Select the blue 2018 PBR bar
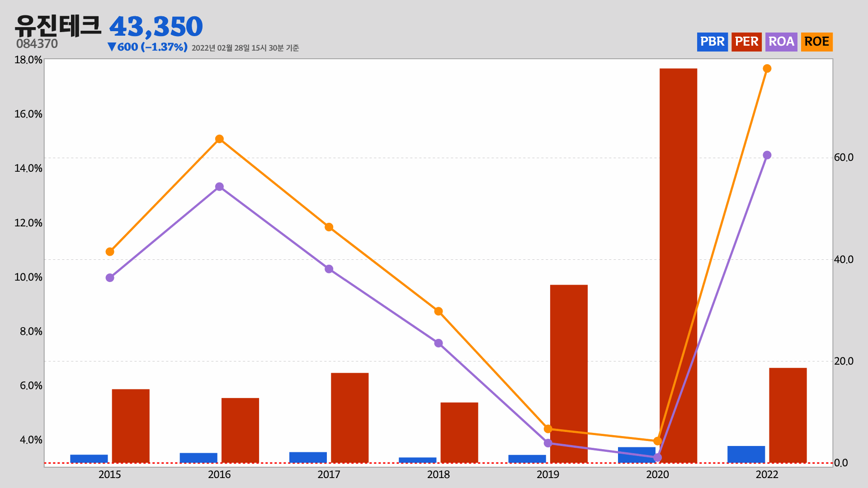 (417, 460)
